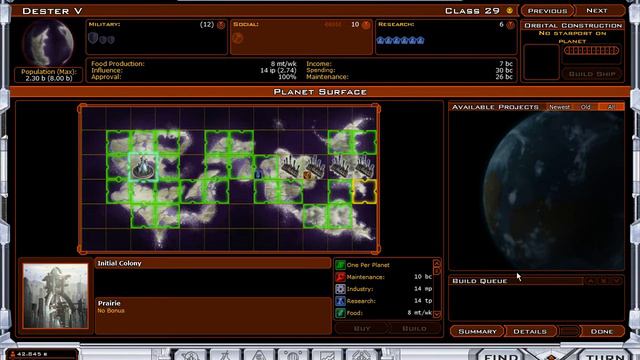Open the fourth bottom toolbar icon
The width and height of the screenshot is (640, 360).
tap(293, 355)
